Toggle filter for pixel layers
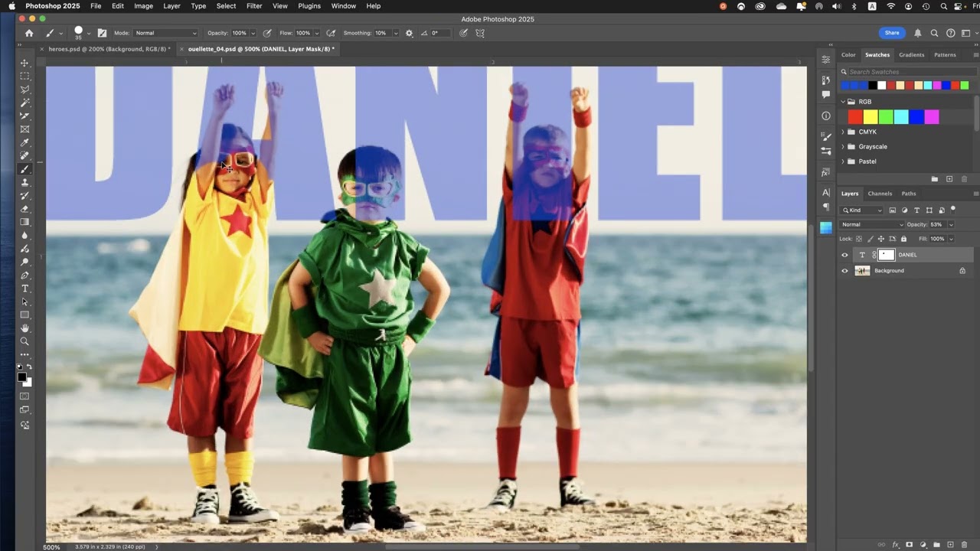The width and height of the screenshot is (980, 551). [x=893, y=210]
